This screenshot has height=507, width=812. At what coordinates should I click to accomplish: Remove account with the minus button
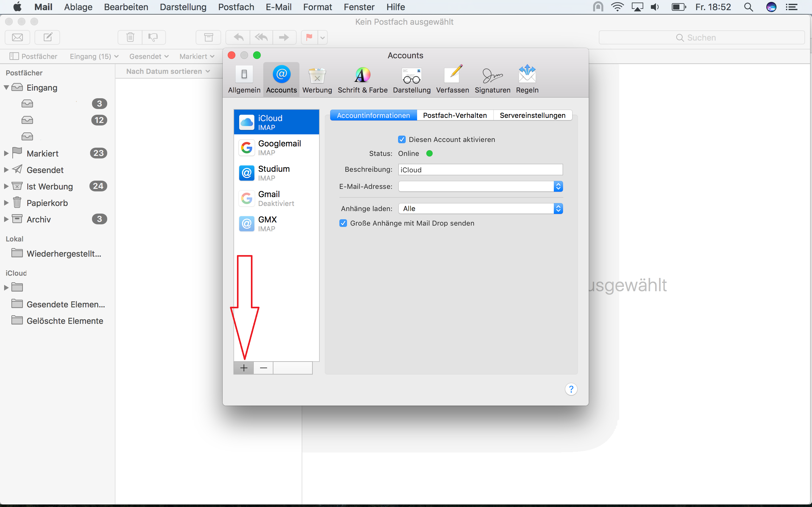tap(263, 368)
